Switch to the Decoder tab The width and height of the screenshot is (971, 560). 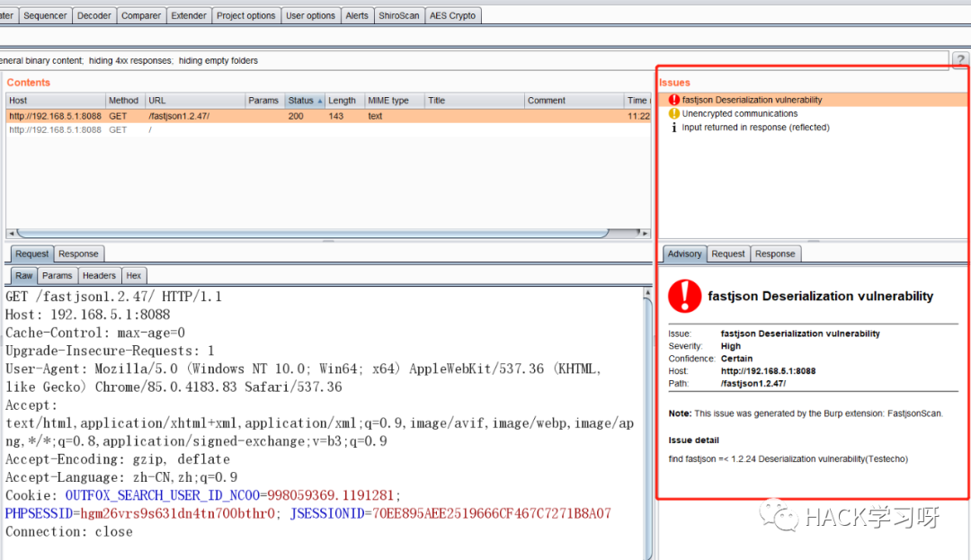point(94,15)
